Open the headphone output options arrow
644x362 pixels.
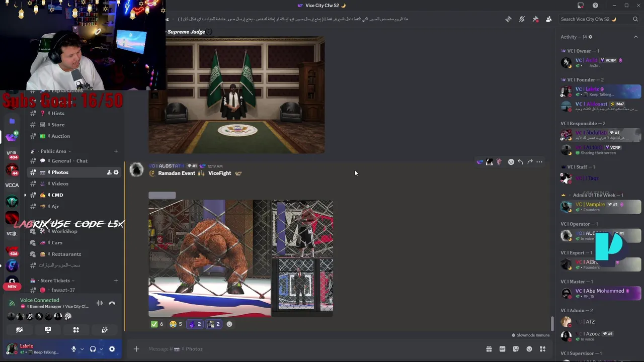click(101, 349)
